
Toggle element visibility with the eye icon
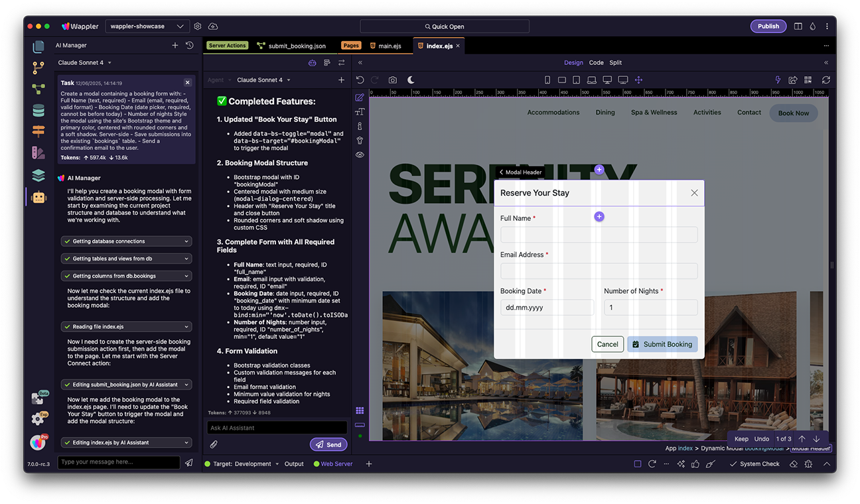(x=360, y=155)
